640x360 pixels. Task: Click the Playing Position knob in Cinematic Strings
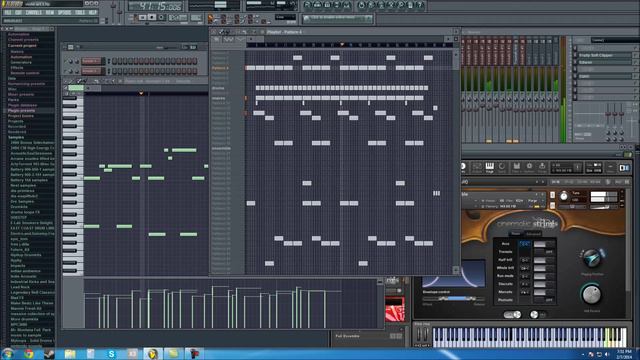(x=592, y=258)
